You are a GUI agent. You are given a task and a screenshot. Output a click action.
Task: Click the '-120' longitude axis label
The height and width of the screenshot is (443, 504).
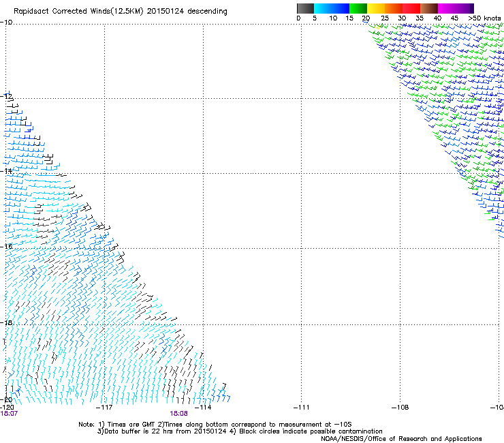pyautogui.click(x=7, y=408)
